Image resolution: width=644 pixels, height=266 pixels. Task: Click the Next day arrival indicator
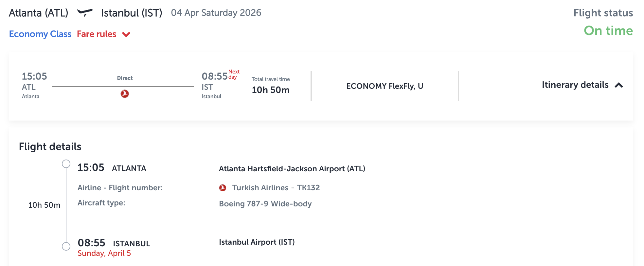coord(234,74)
